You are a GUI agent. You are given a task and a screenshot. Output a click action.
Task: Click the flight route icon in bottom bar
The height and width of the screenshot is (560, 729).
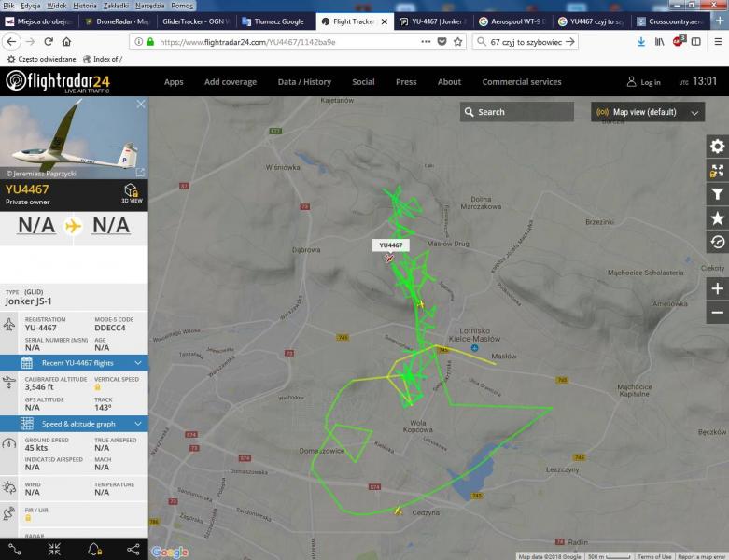(15, 549)
